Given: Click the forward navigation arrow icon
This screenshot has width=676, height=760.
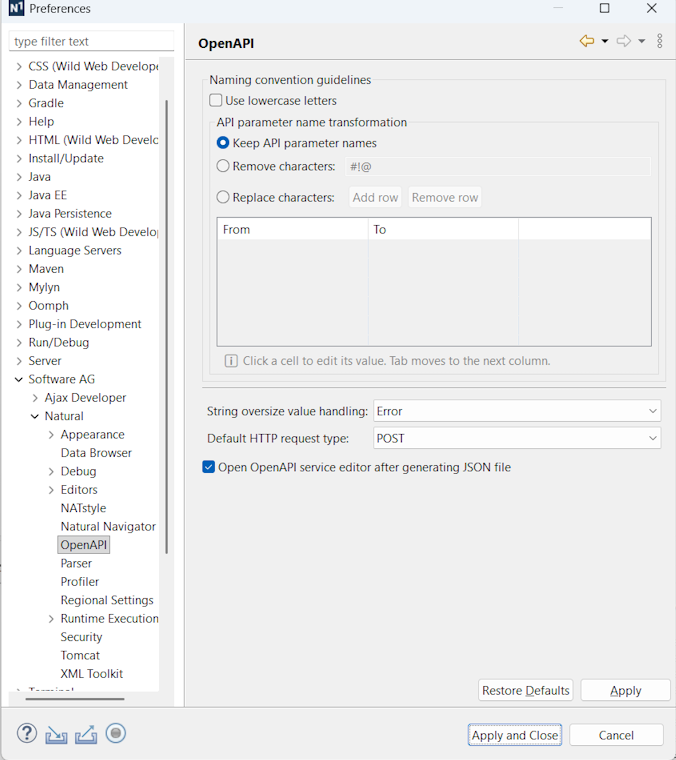Looking at the screenshot, I should click(624, 41).
